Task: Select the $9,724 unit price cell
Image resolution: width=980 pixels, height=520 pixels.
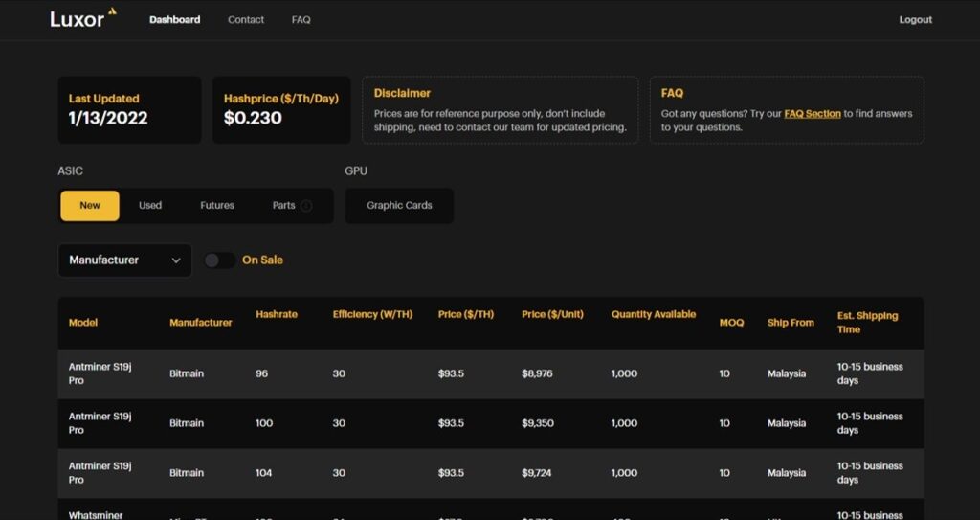Action: 536,473
